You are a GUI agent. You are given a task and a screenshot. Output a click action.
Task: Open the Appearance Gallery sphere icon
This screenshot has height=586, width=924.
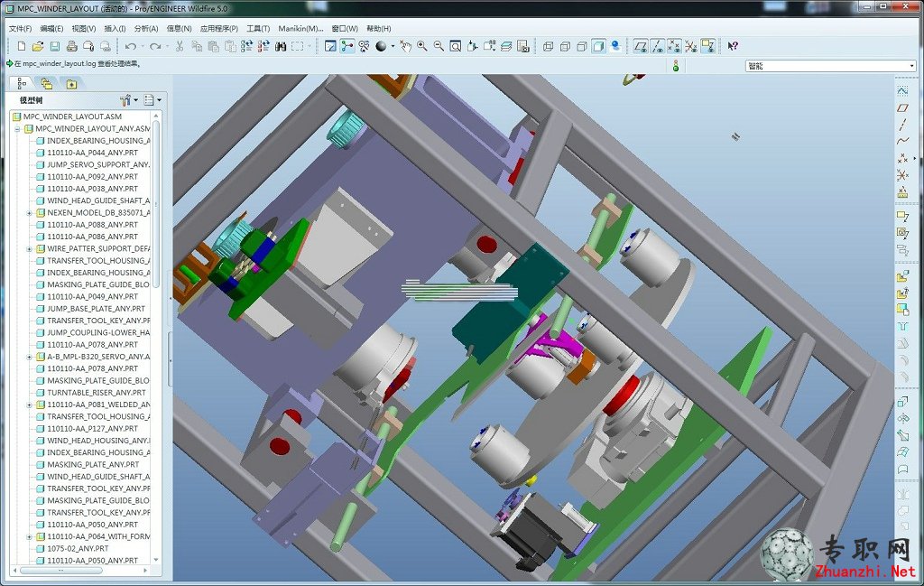(382, 46)
